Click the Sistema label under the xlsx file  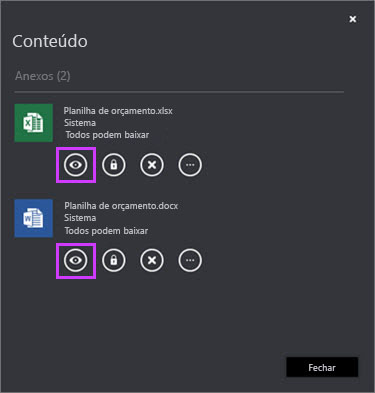tap(80, 123)
